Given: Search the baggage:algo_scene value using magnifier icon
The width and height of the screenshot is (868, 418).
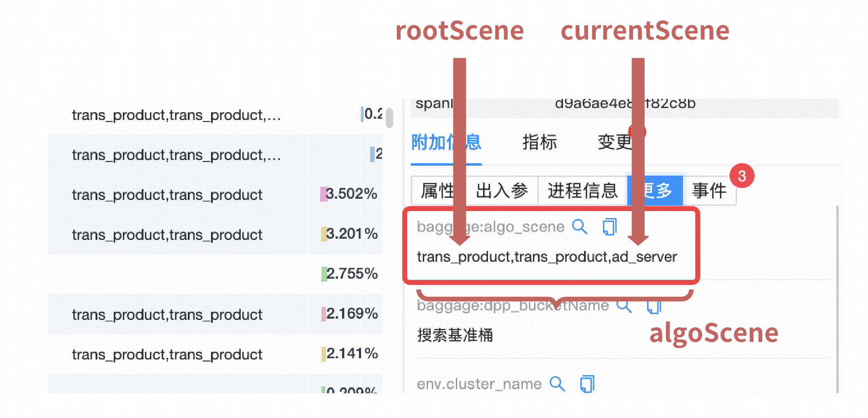Looking at the screenshot, I should tap(579, 227).
